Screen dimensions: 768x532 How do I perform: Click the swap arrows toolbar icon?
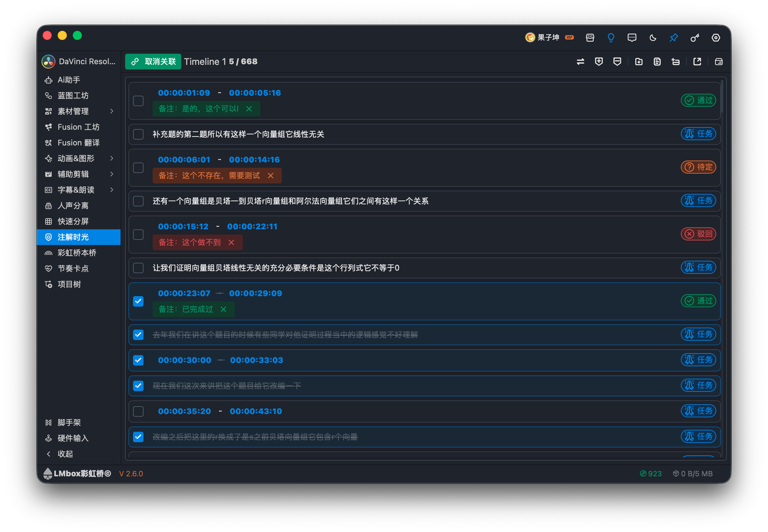(x=580, y=61)
